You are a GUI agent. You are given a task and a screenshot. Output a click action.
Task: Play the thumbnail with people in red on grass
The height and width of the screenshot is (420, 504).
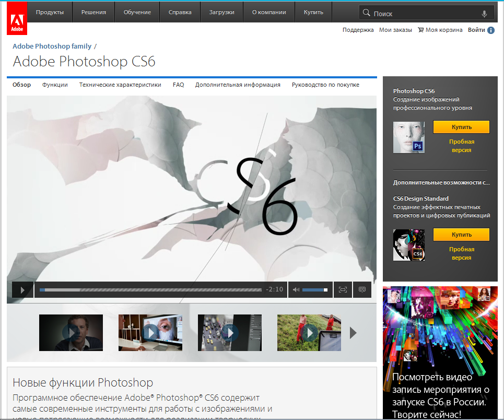point(309,333)
